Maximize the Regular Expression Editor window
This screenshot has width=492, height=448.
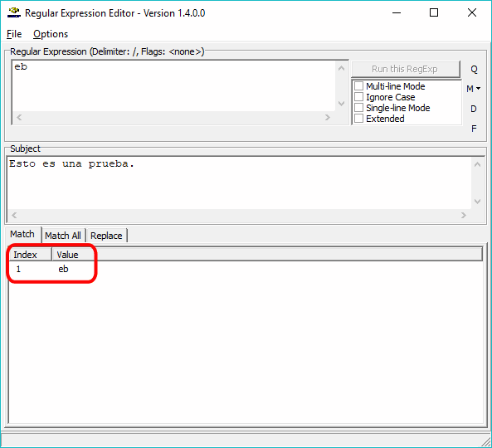(x=434, y=13)
